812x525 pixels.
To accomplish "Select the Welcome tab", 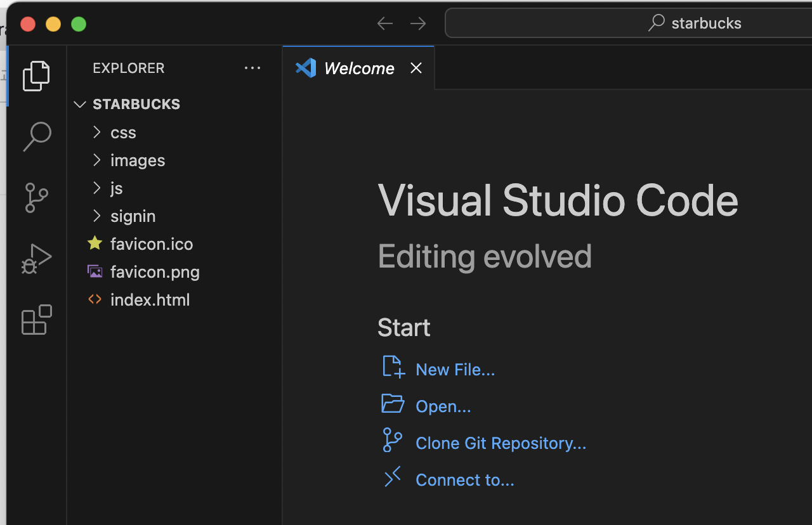I will (359, 68).
